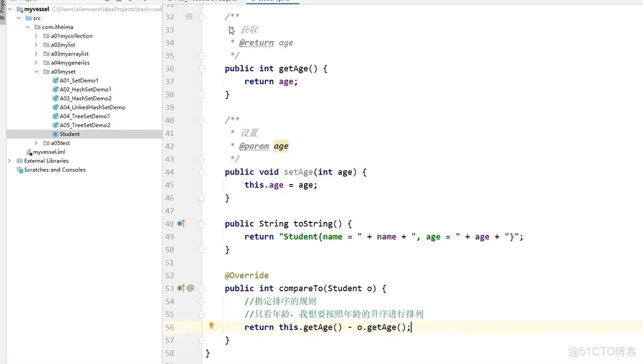The height and width of the screenshot is (364, 643).
Task: Expand the a05test package
Action: click(x=36, y=143)
